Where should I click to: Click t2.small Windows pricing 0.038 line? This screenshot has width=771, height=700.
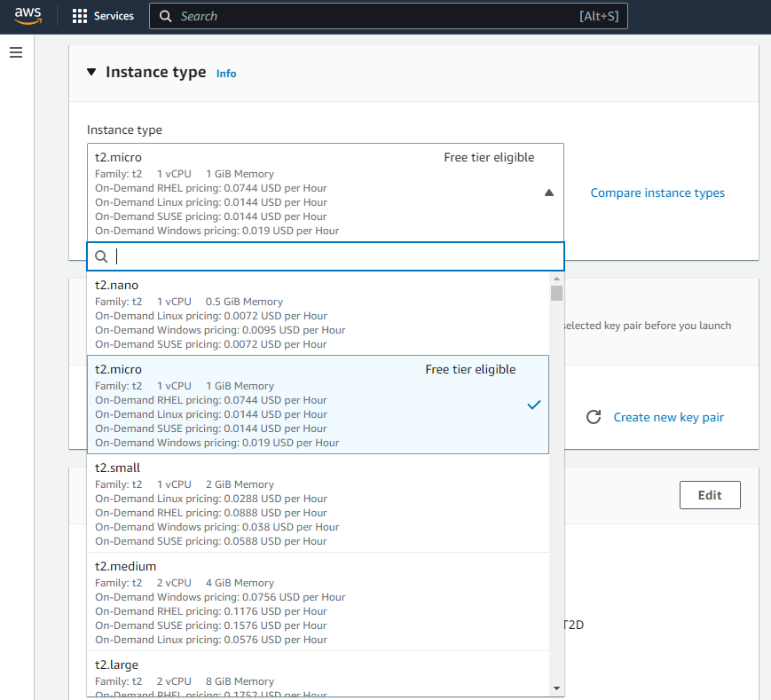tap(216, 527)
